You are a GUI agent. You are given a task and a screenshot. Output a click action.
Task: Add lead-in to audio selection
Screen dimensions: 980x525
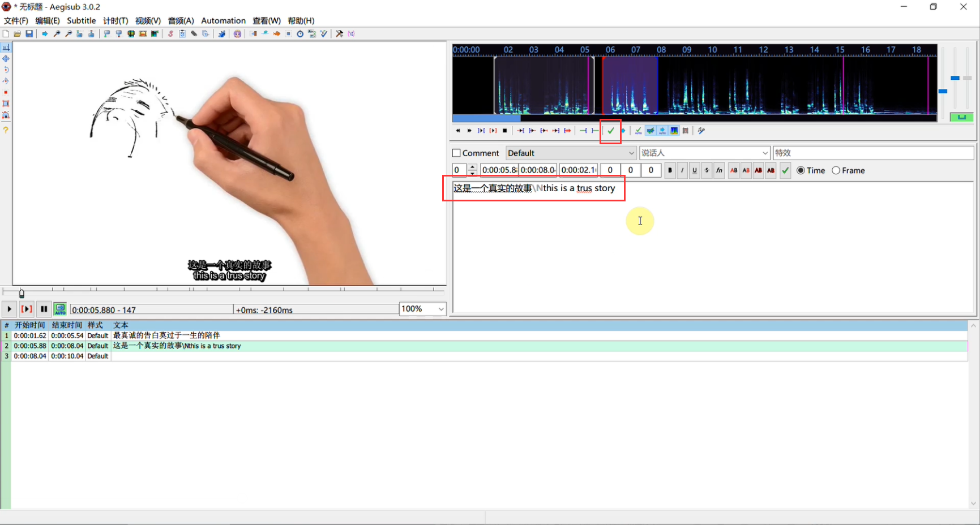tap(583, 131)
